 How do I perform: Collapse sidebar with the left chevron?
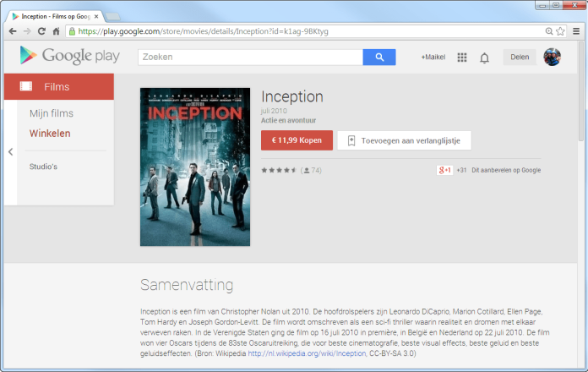pos(10,151)
